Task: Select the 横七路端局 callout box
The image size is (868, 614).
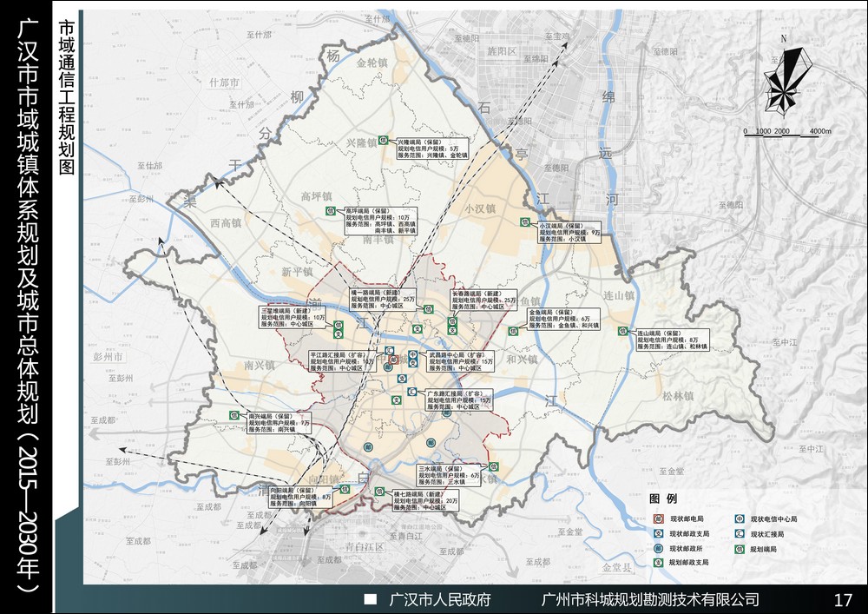Action: pos(425,501)
